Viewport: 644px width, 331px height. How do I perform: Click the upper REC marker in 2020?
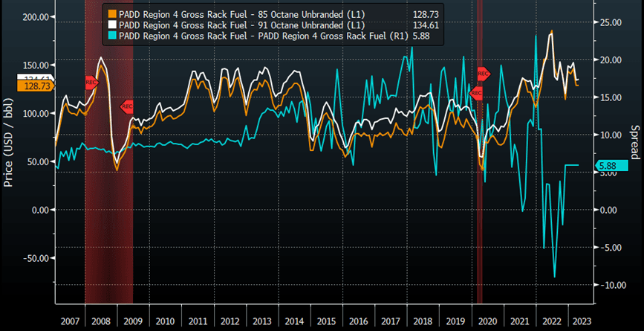tap(484, 74)
